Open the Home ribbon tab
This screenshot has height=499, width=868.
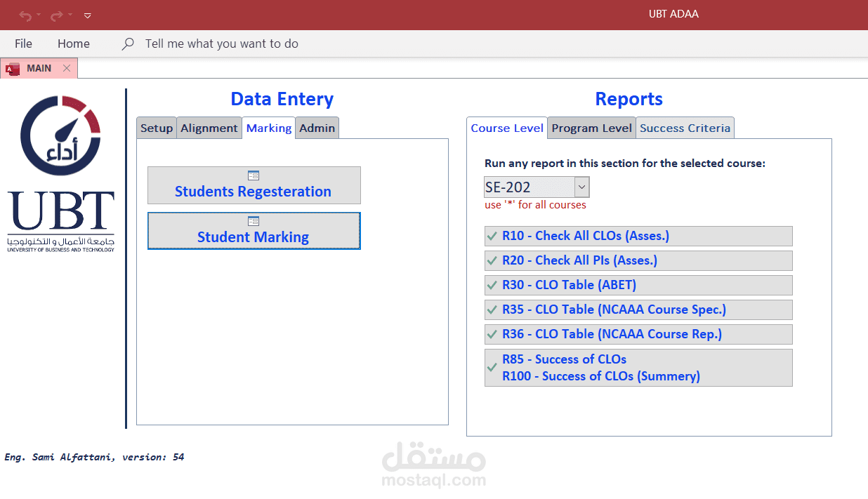74,44
